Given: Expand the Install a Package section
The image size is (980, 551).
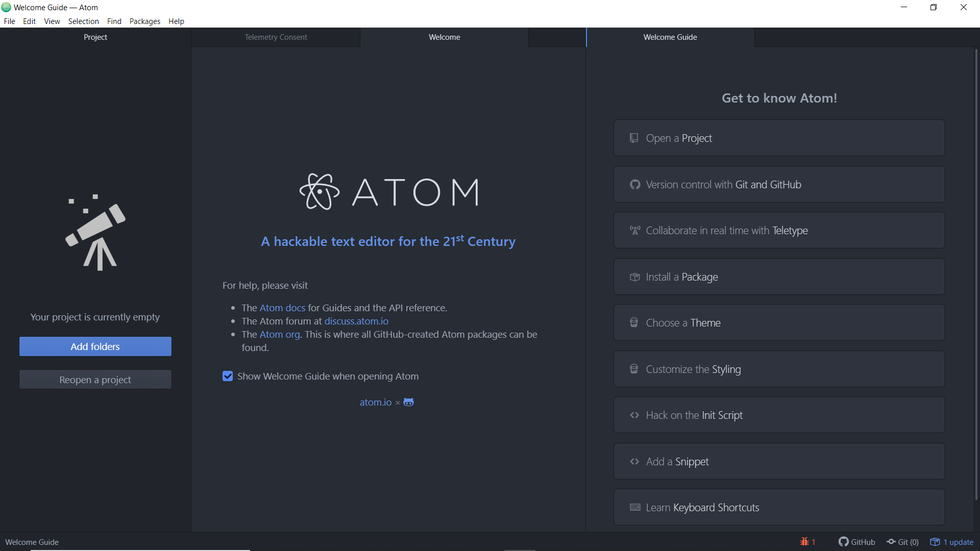Looking at the screenshot, I should pyautogui.click(x=779, y=277).
